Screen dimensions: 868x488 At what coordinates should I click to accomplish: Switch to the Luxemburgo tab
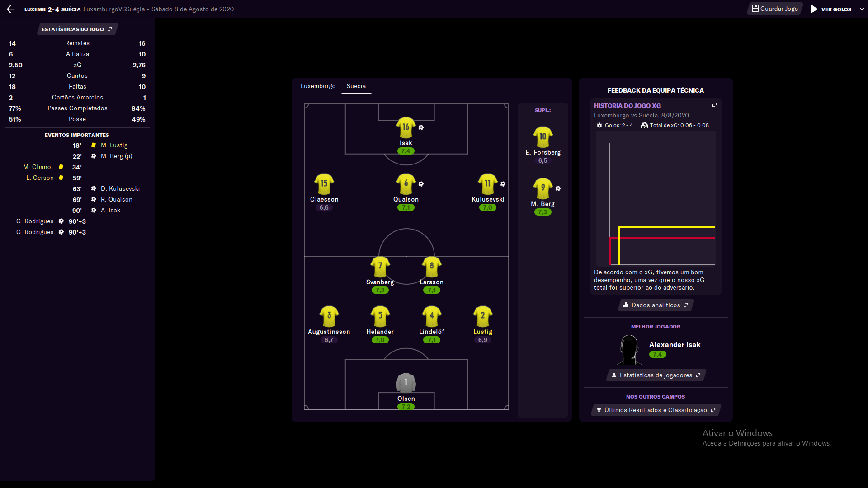[x=318, y=86]
